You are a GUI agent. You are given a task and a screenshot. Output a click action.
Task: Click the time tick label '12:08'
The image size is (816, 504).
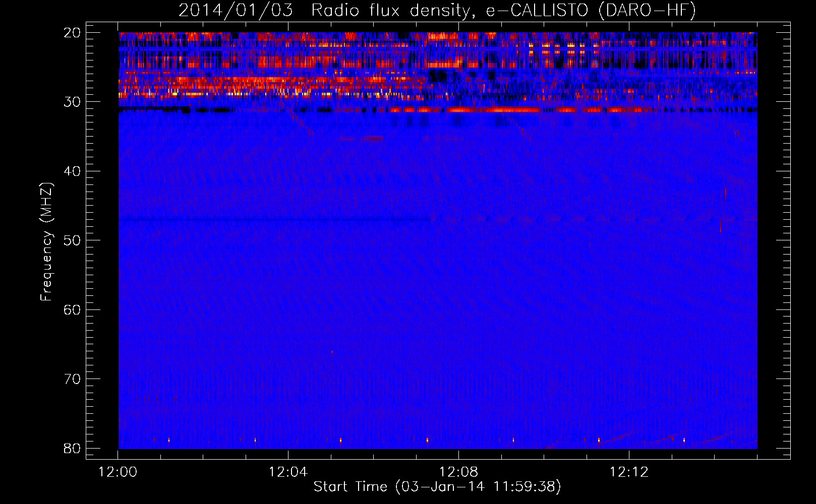pos(458,472)
